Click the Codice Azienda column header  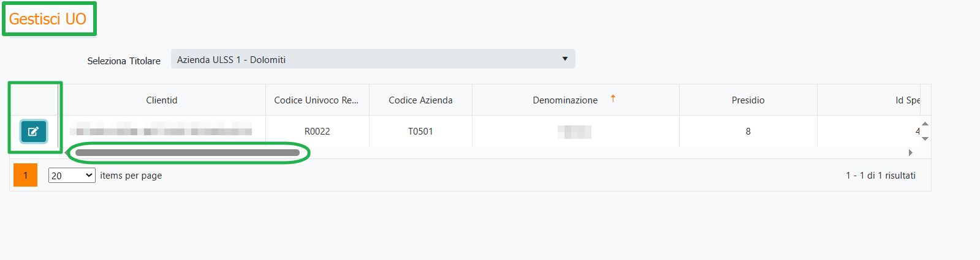coord(420,100)
